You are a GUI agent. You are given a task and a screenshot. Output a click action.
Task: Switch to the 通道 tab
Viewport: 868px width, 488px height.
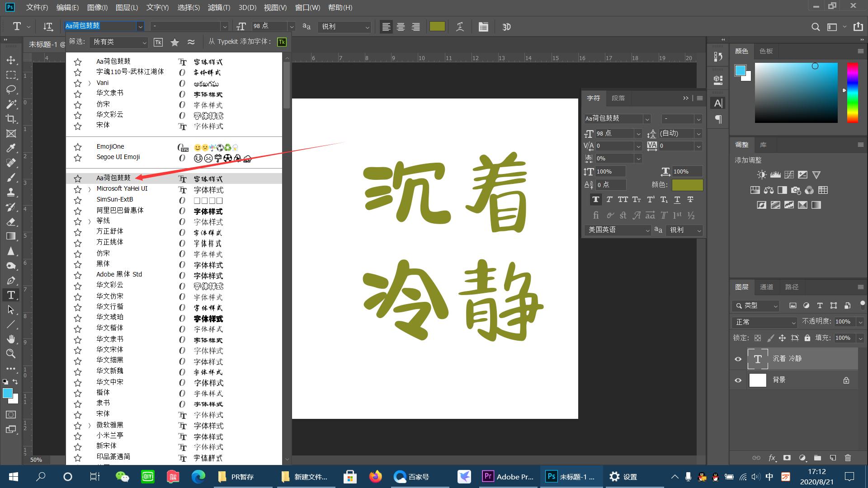(x=766, y=286)
